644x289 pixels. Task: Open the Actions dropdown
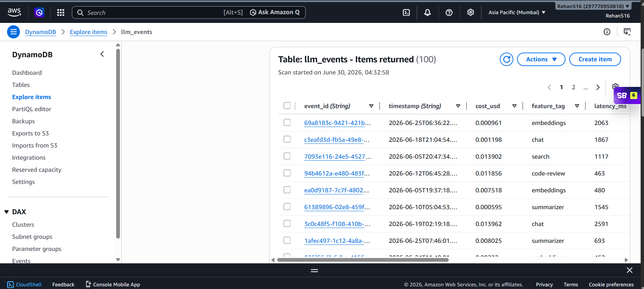[541, 59]
